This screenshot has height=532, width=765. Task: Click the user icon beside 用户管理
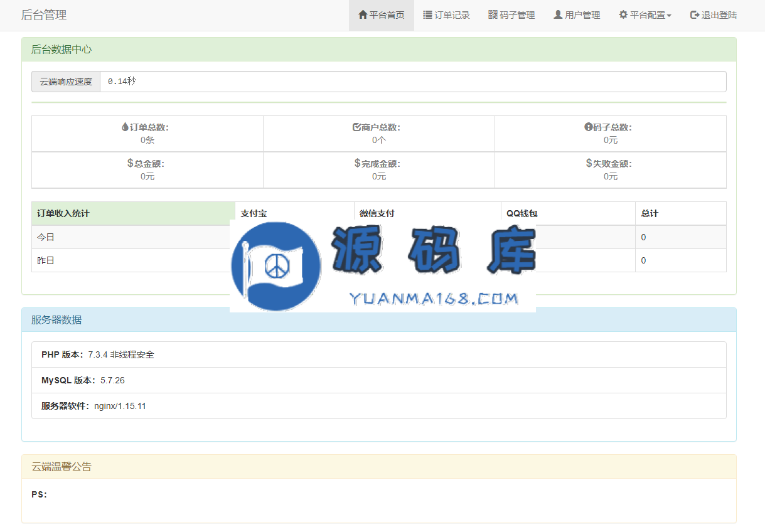click(x=558, y=15)
